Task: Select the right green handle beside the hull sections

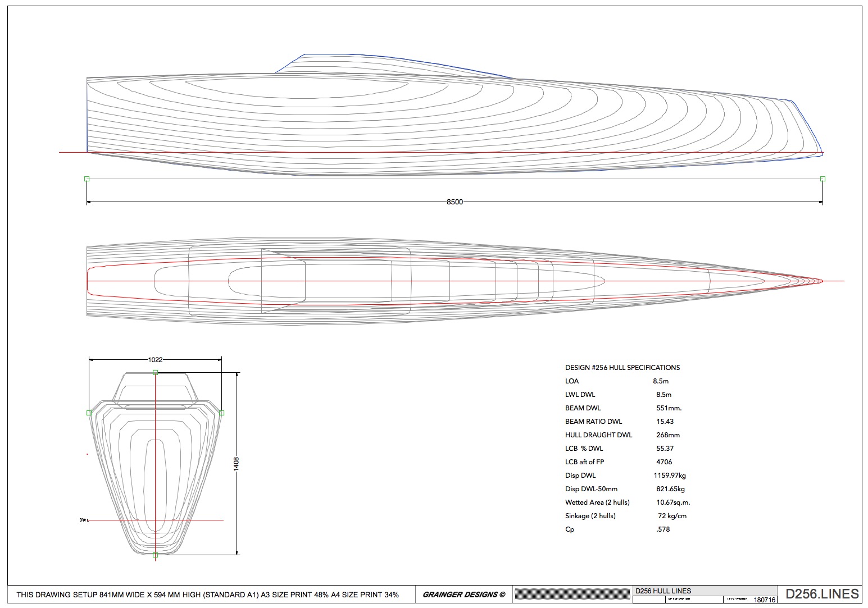Action: tap(221, 412)
